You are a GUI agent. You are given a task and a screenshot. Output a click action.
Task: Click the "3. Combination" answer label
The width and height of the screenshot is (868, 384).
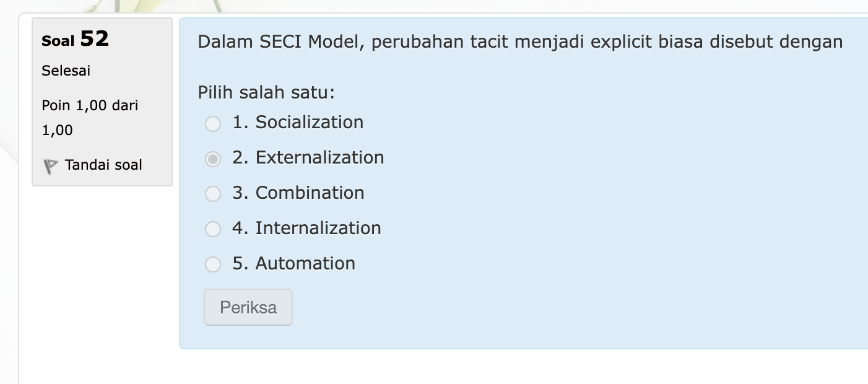[x=298, y=193]
